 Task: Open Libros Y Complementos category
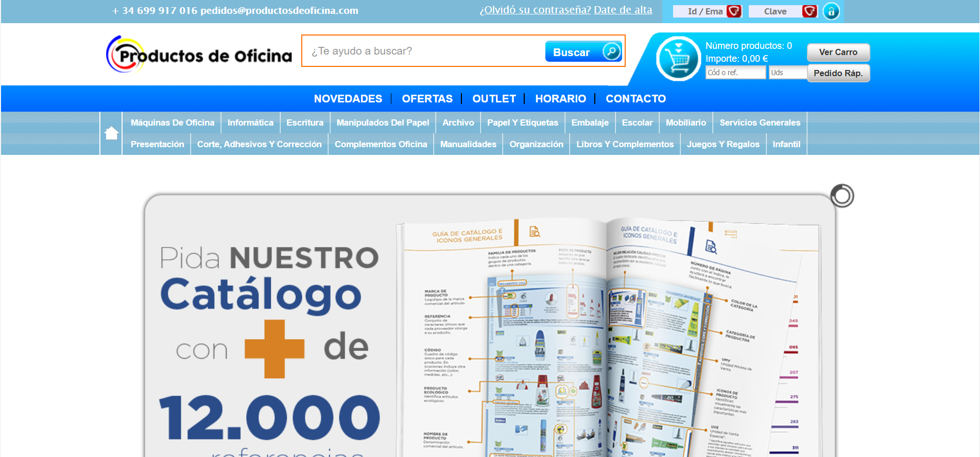[x=625, y=144]
